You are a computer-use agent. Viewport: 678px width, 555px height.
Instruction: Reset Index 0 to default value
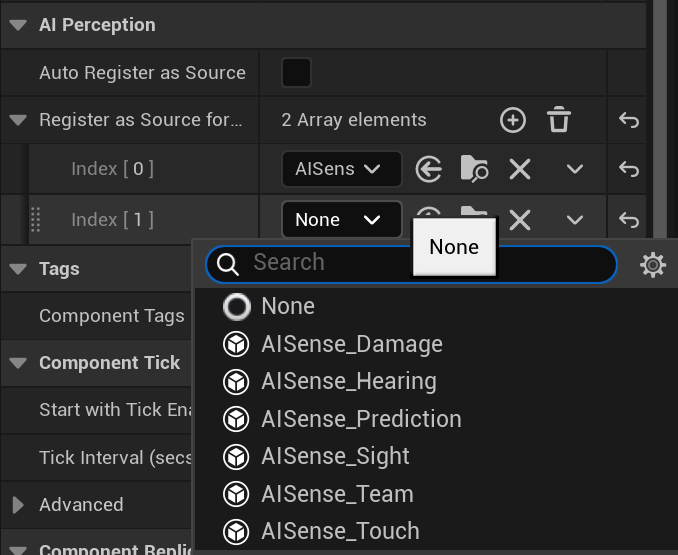click(x=628, y=169)
